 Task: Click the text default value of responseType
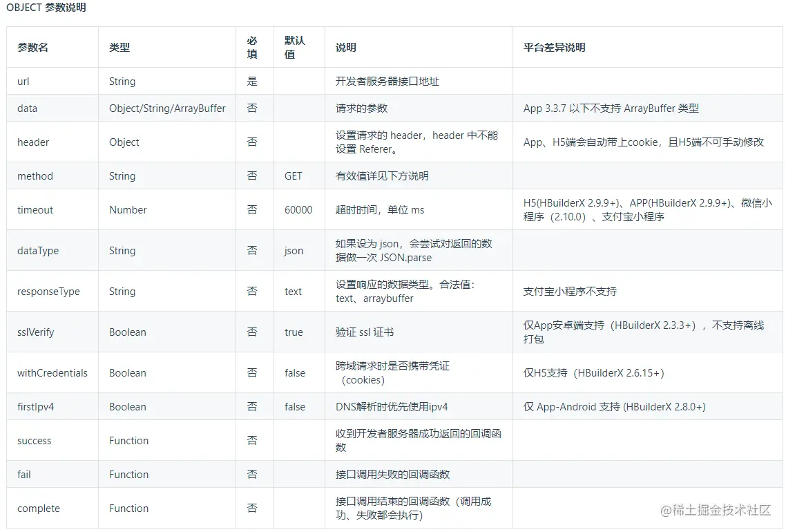point(292,291)
